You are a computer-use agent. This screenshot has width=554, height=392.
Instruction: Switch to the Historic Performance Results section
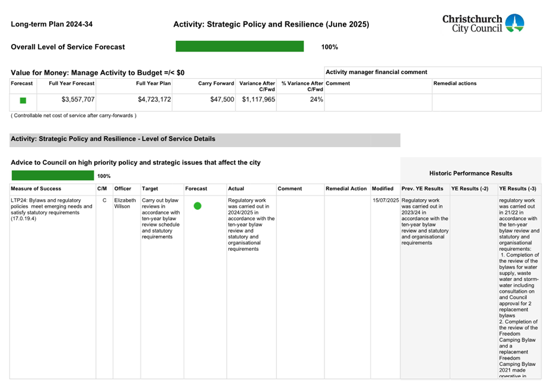click(470, 173)
